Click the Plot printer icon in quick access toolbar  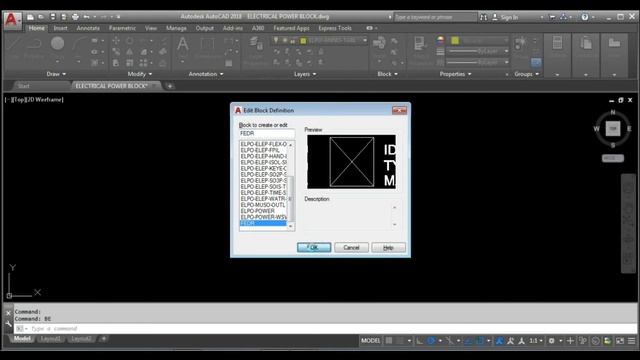pos(75,17)
